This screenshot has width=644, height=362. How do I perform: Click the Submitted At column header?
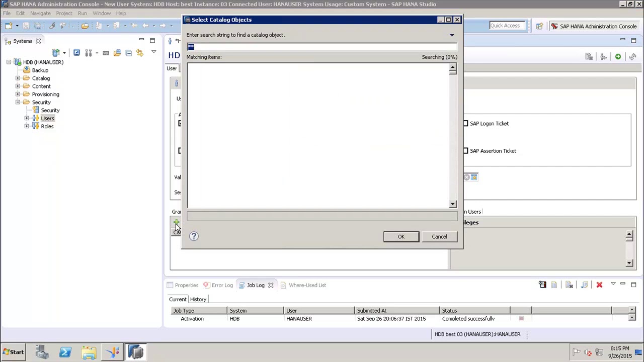pos(396,311)
